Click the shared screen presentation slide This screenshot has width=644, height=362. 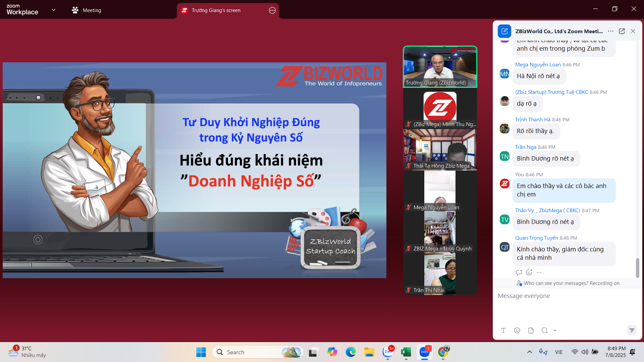[x=195, y=170]
